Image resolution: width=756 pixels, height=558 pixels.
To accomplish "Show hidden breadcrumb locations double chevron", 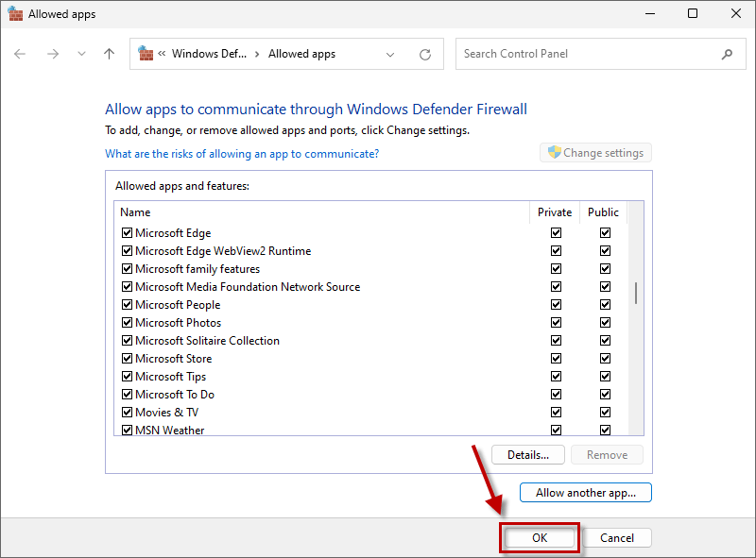I will (162, 54).
